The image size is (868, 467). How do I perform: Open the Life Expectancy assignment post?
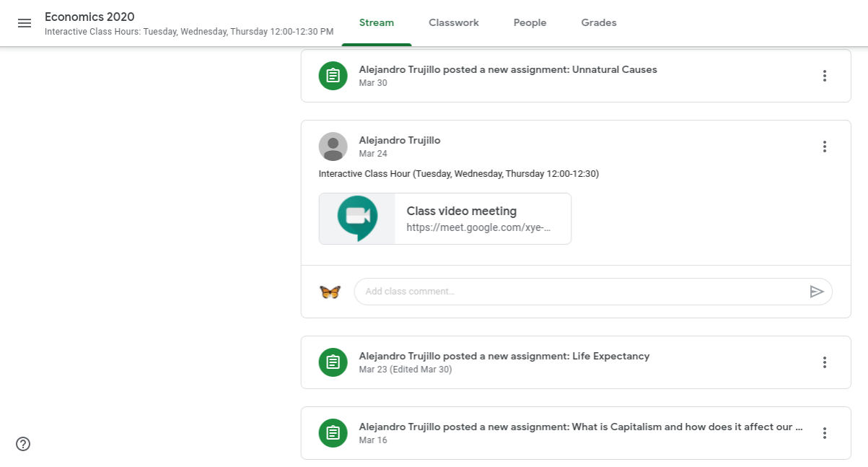click(x=504, y=357)
